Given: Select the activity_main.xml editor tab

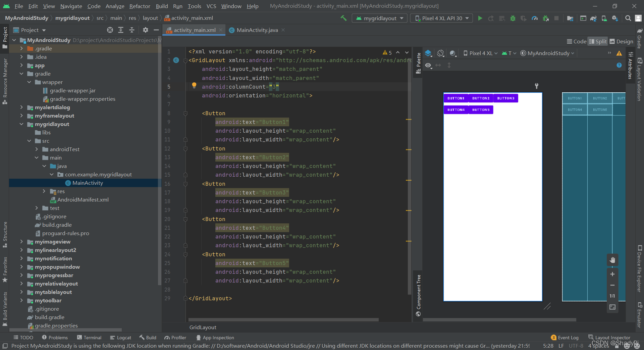Looking at the screenshot, I should 194,30.
